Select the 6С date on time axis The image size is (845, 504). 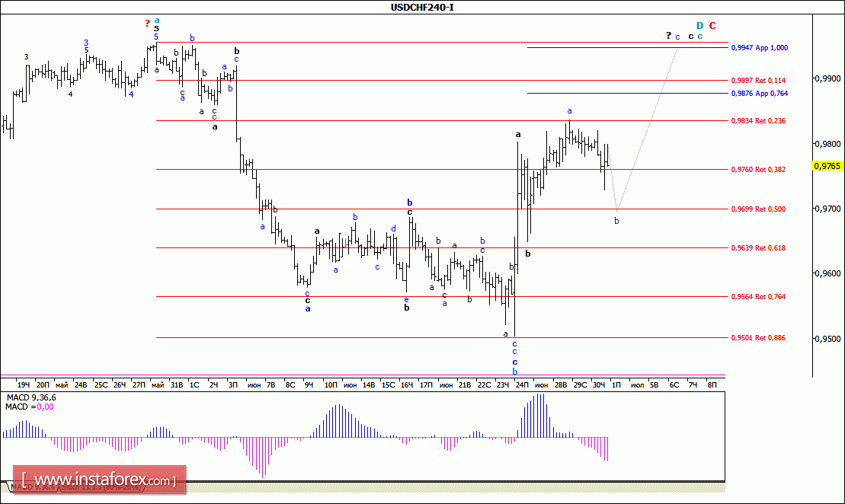coord(674,385)
